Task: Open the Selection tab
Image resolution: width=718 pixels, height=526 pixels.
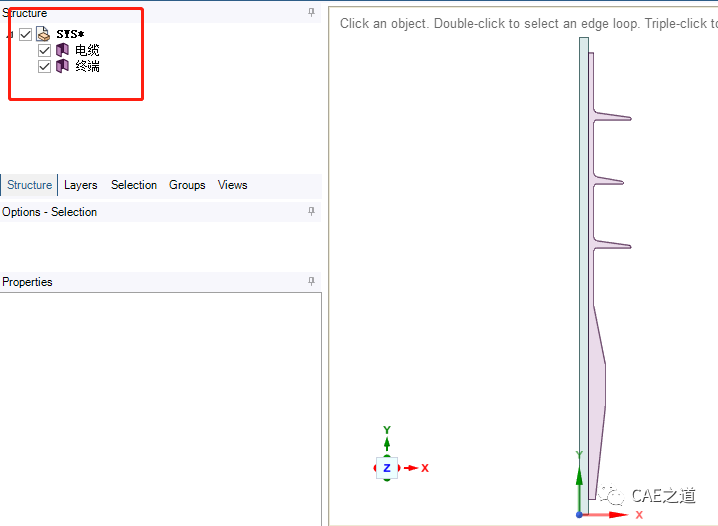Action: [x=134, y=185]
